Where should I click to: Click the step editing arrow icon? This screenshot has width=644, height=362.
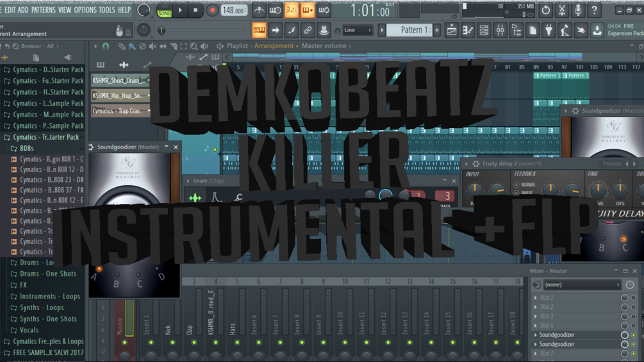(275, 30)
